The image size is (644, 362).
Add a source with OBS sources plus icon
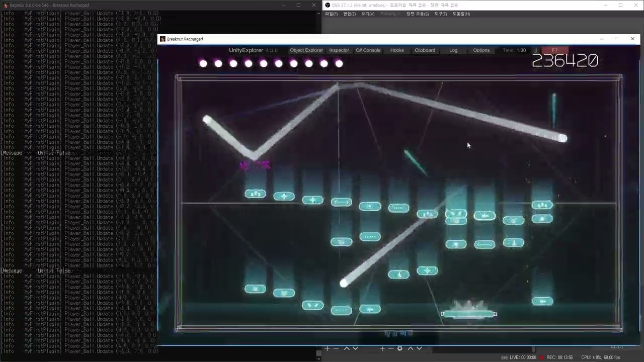click(x=382, y=348)
